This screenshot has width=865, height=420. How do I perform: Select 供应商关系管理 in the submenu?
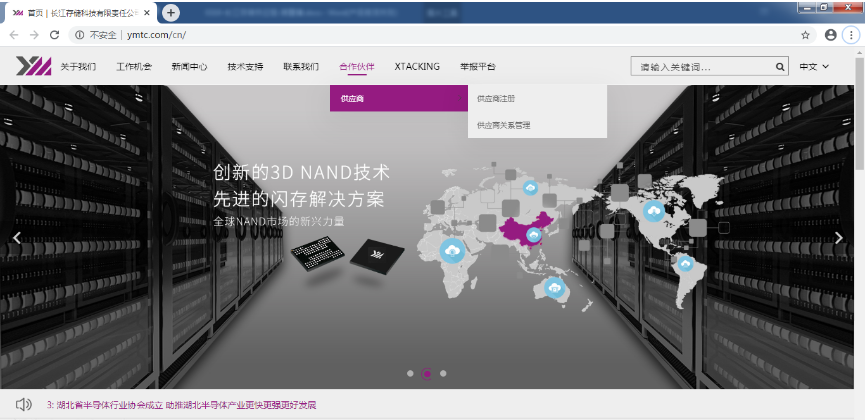(x=504, y=125)
